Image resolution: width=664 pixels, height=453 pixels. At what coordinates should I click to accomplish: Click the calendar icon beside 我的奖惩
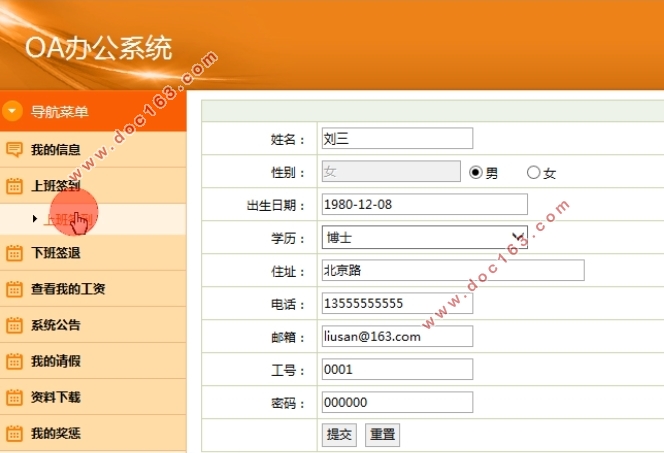pos(14,434)
